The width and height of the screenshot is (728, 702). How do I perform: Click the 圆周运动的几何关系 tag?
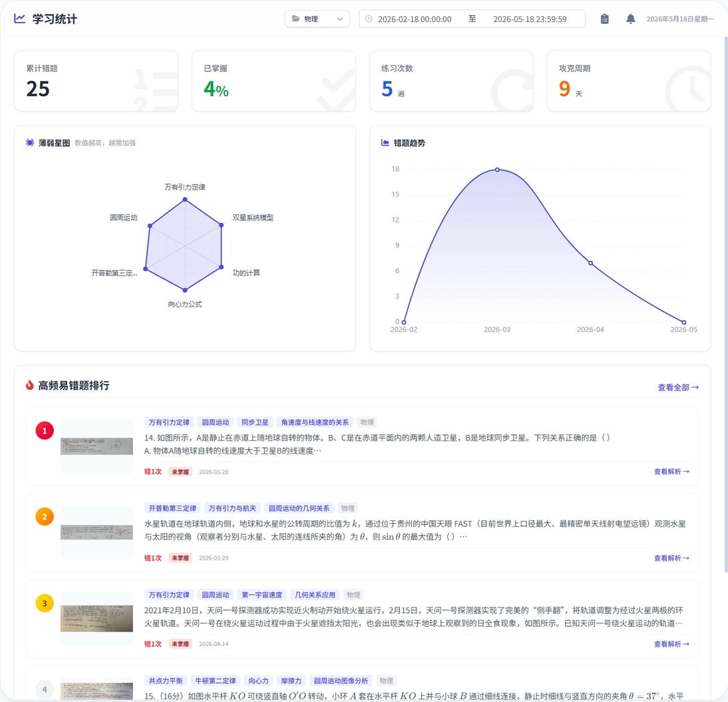click(299, 508)
